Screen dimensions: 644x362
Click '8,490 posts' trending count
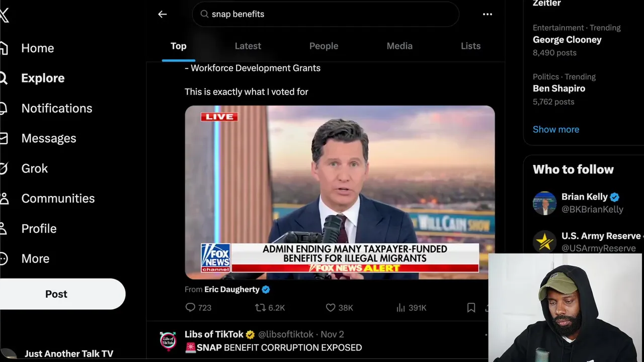coord(554,53)
